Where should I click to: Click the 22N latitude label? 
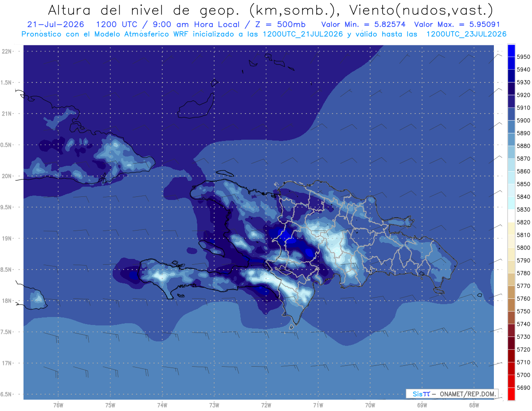[7, 51]
